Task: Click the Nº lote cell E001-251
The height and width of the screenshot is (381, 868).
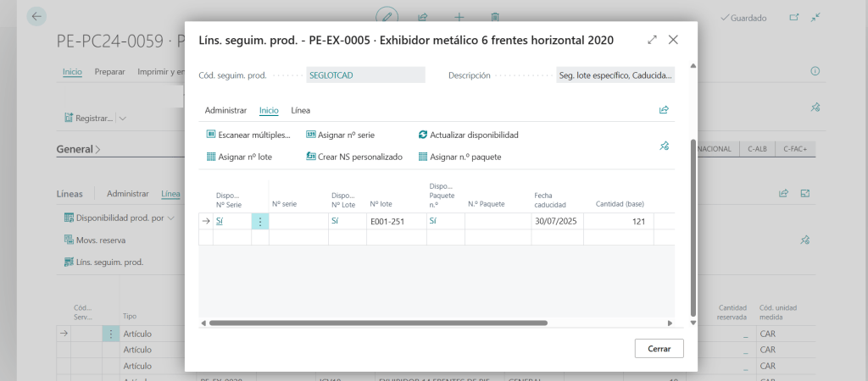Action: [395, 221]
